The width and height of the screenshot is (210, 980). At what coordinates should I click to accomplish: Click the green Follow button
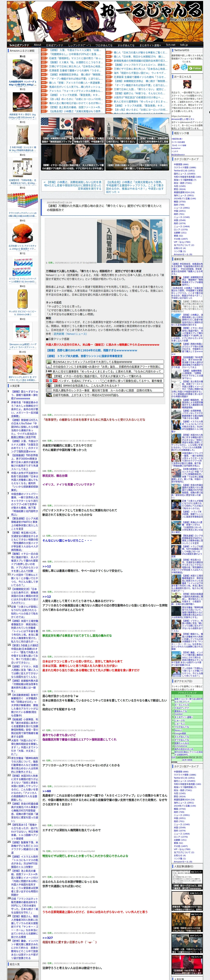(x=195, y=68)
